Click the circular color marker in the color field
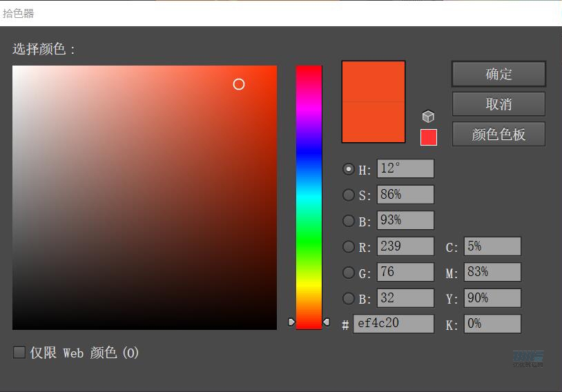 [x=239, y=84]
